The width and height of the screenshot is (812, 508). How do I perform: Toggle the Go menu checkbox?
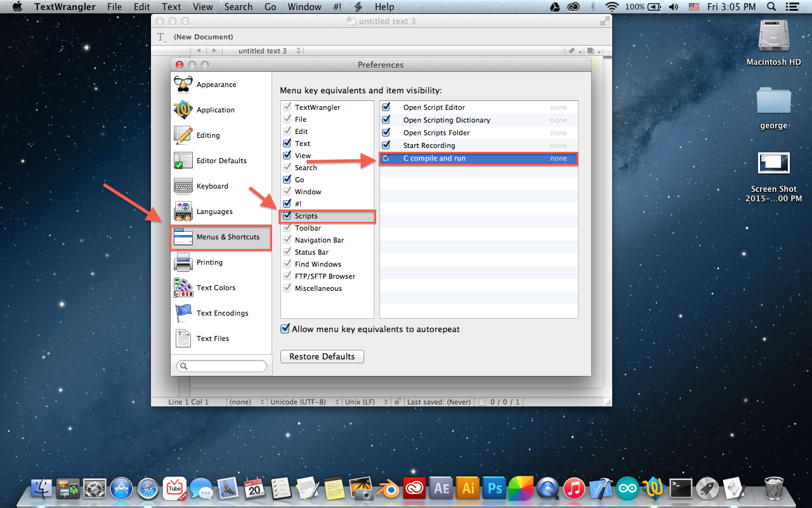[287, 179]
